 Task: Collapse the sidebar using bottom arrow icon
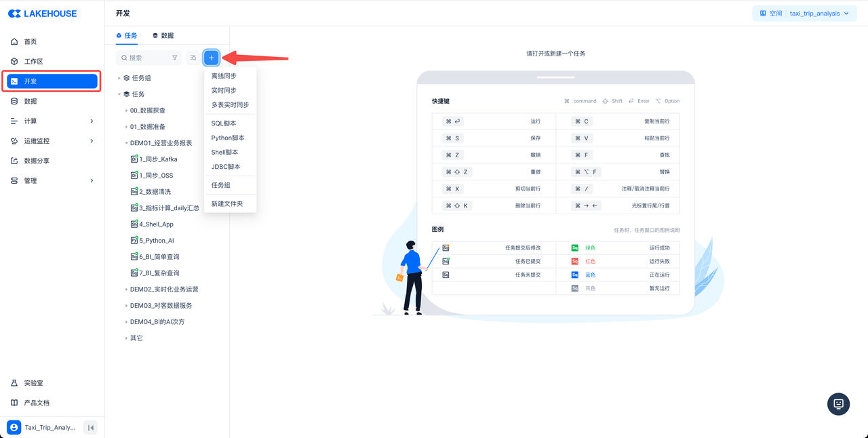point(90,428)
